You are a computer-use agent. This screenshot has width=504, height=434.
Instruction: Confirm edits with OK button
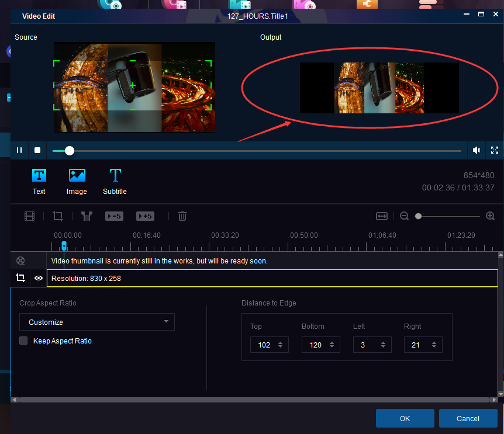[x=405, y=418]
